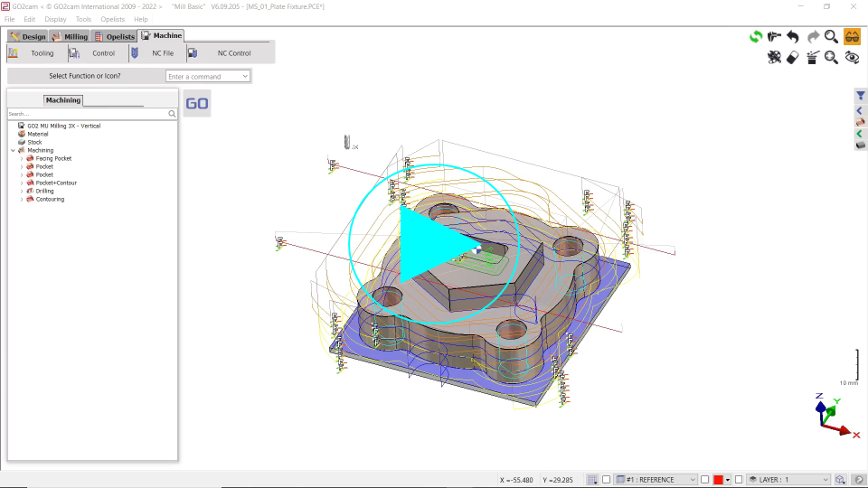Activate the eraser tool icon
The width and height of the screenshot is (868, 488).
click(793, 57)
